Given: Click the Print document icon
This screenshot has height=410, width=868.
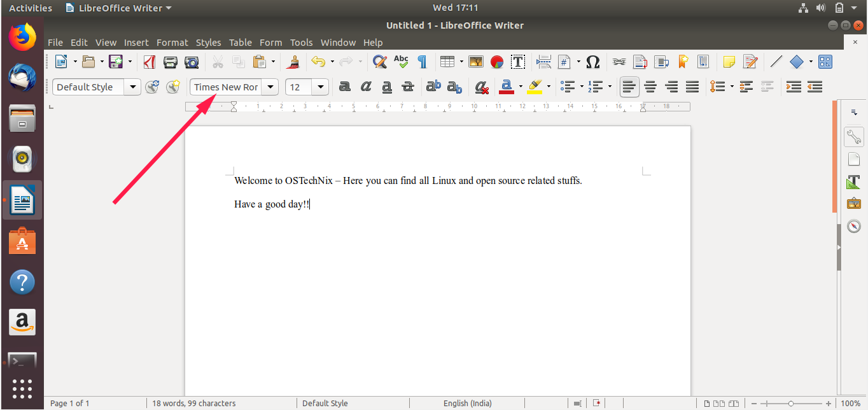Looking at the screenshot, I should [171, 62].
